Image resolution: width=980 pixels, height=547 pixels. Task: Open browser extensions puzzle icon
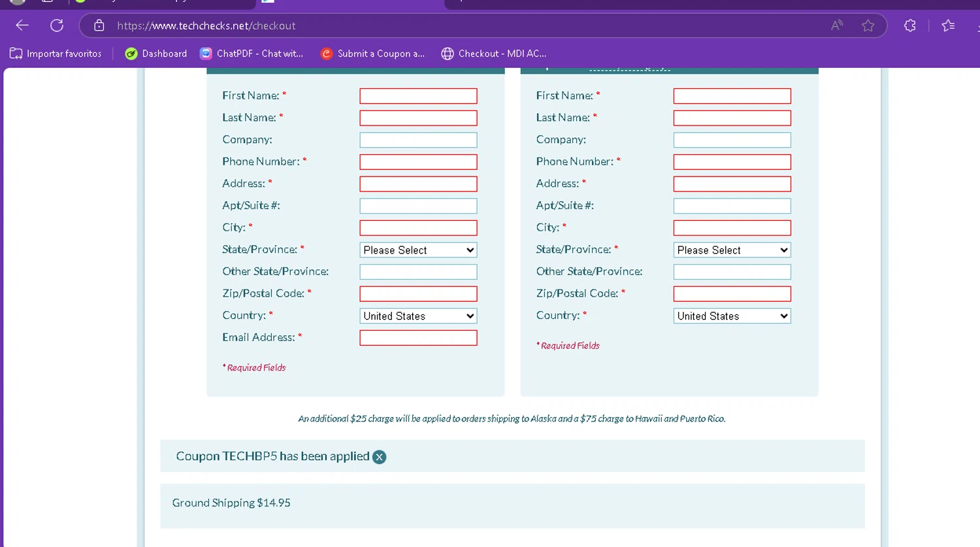tap(909, 25)
